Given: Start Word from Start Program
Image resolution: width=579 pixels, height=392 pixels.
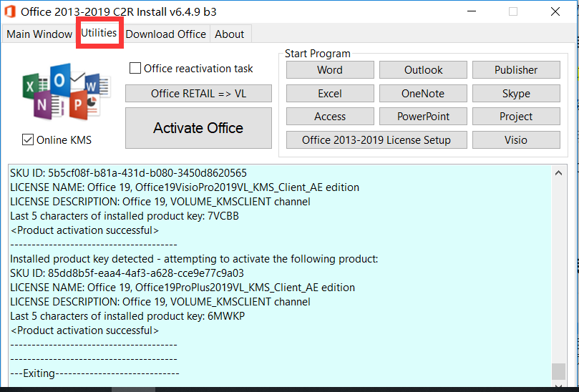Looking at the screenshot, I should pyautogui.click(x=330, y=70).
